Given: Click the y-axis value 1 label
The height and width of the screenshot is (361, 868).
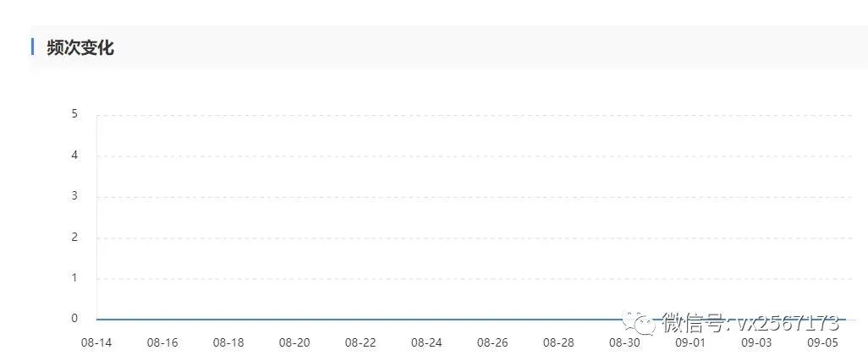Looking at the screenshot, I should 74,278.
